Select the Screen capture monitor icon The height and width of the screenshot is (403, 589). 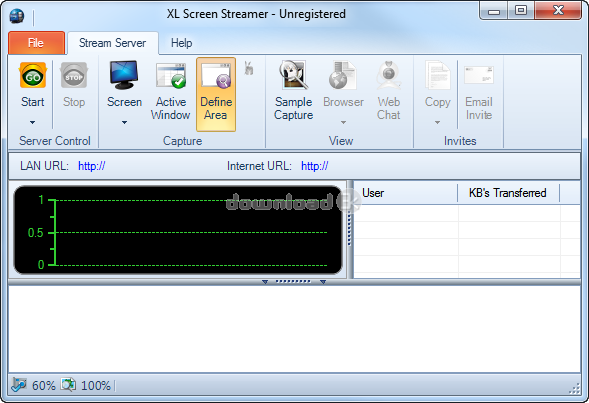124,75
